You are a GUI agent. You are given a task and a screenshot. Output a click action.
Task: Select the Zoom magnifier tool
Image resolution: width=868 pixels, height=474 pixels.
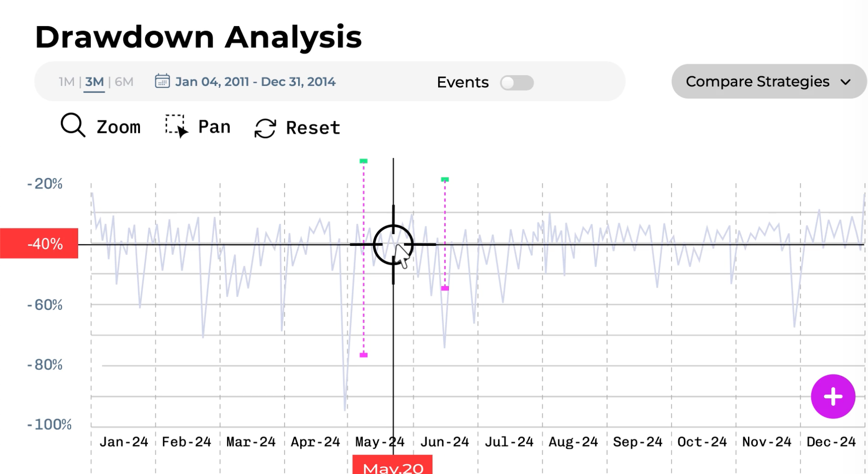coord(71,125)
